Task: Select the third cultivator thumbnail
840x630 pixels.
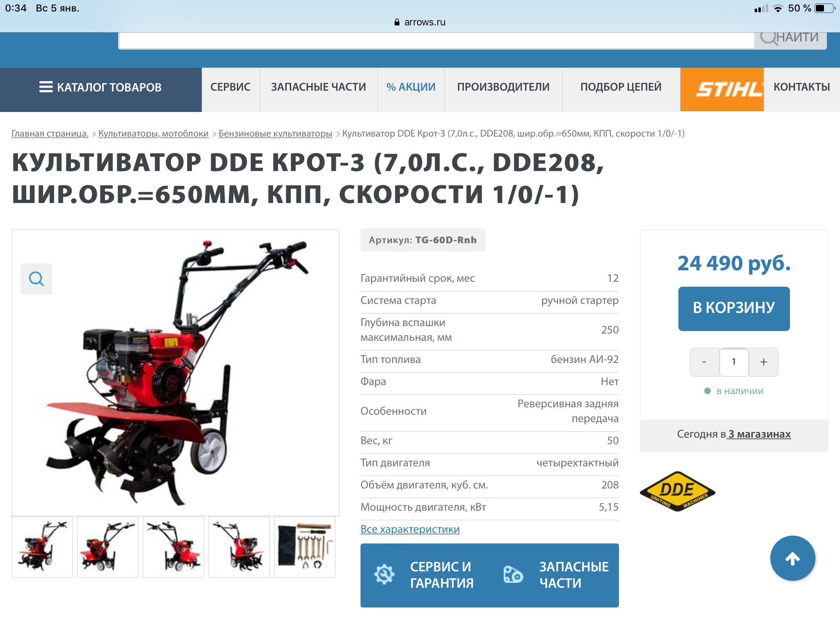Action: tap(173, 547)
